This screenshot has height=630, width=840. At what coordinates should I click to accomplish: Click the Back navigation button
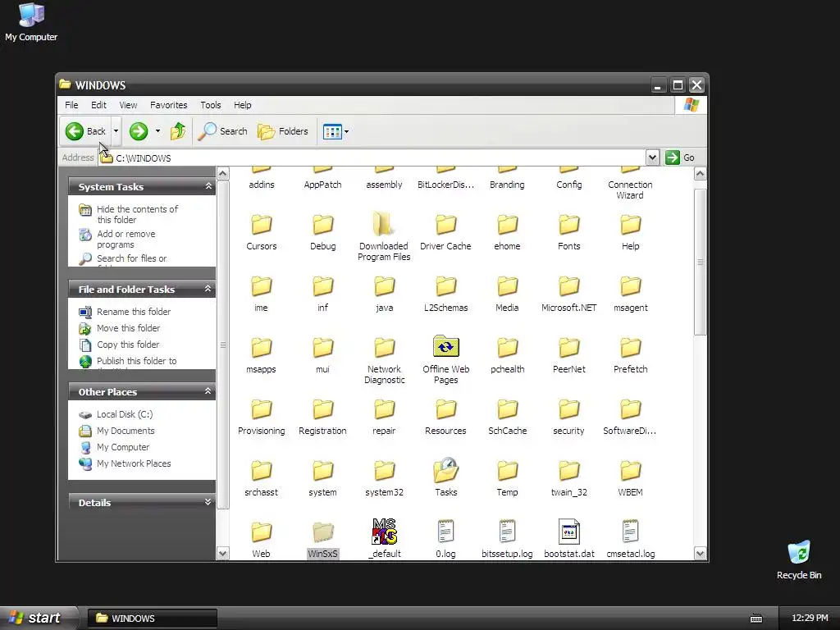click(85, 131)
